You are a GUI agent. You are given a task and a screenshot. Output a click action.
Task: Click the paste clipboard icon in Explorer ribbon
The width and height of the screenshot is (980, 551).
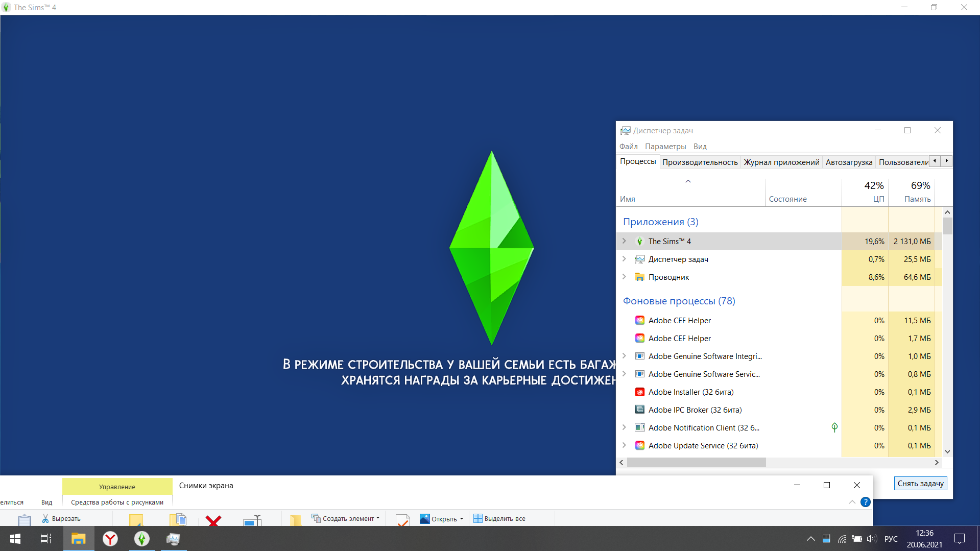[x=24, y=520]
